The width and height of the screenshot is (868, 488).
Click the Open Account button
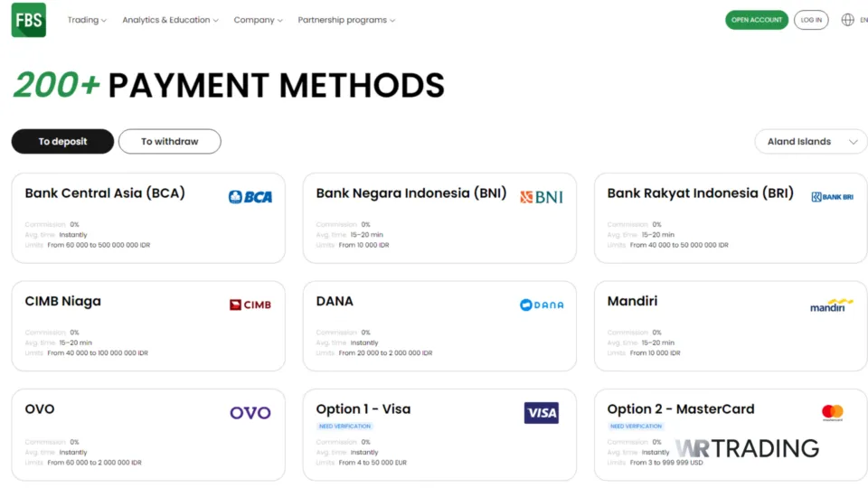757,20
